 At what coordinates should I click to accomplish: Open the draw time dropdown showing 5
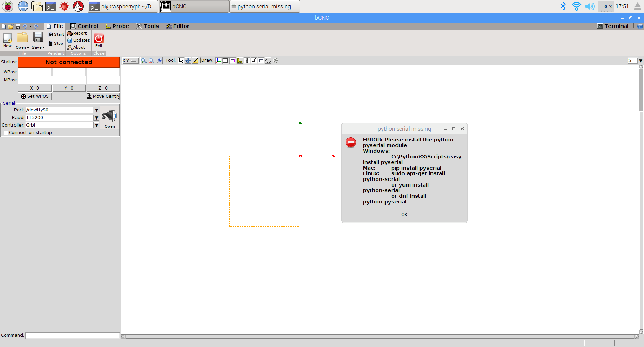640,61
